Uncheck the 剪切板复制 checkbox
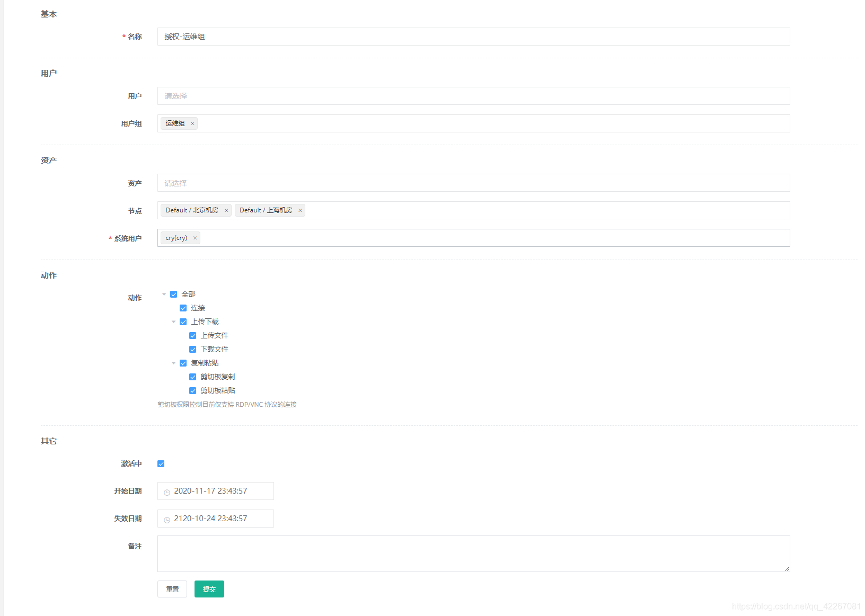865x616 pixels. point(192,377)
